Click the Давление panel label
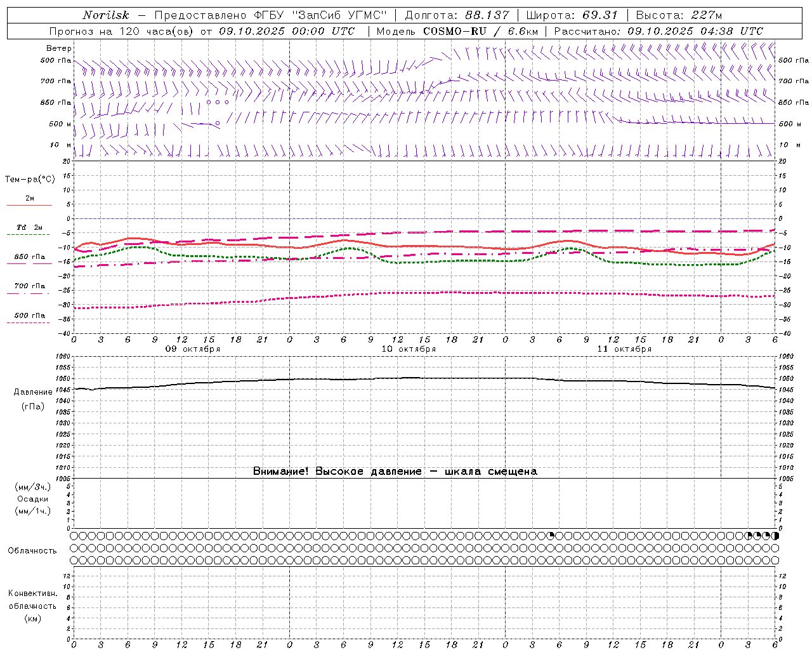The height and width of the screenshot is (650, 812). point(33,392)
